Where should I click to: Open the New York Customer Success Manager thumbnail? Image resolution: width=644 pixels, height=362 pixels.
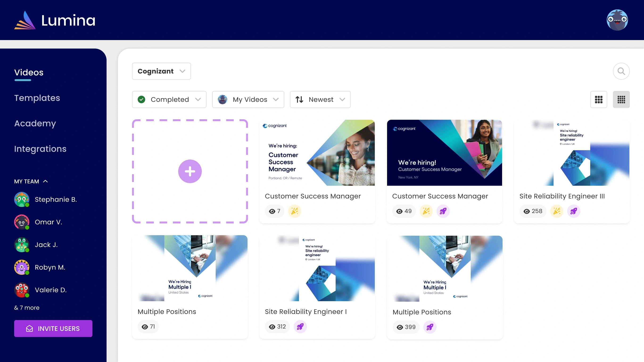click(x=444, y=153)
